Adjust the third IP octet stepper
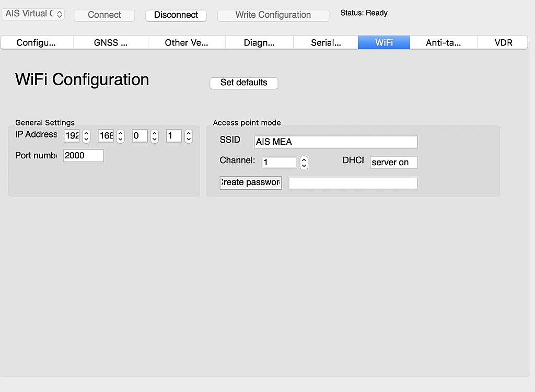Image resolution: width=535 pixels, height=392 pixels. [155, 136]
